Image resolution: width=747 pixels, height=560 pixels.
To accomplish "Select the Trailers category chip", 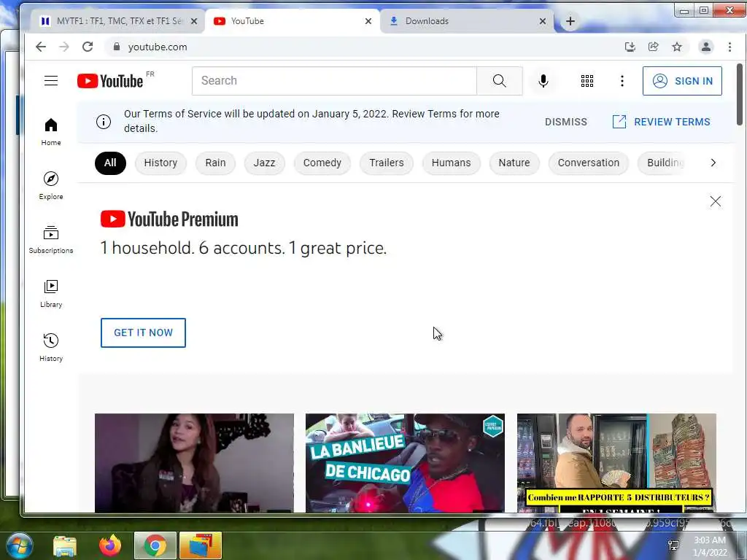I will (387, 163).
